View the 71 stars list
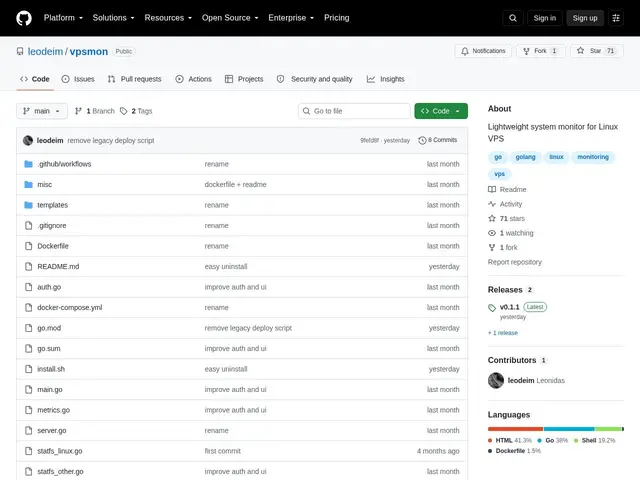640x480 pixels. [507, 218]
